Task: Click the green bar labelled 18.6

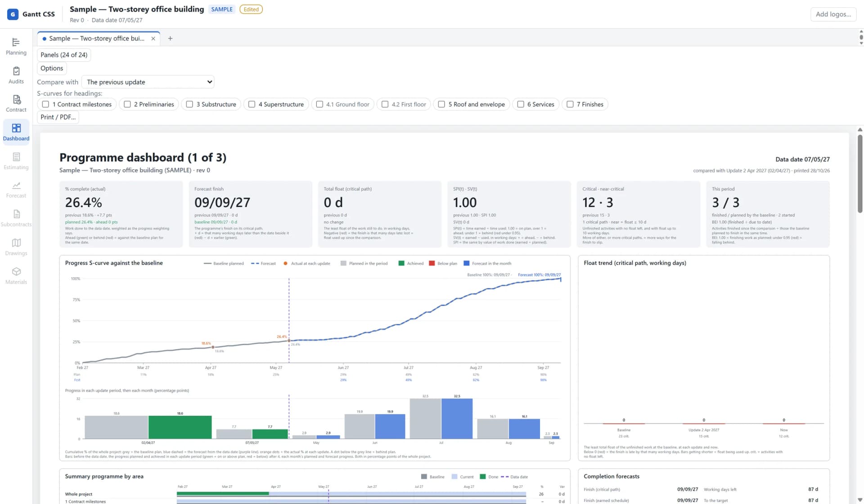Action: pos(180,427)
